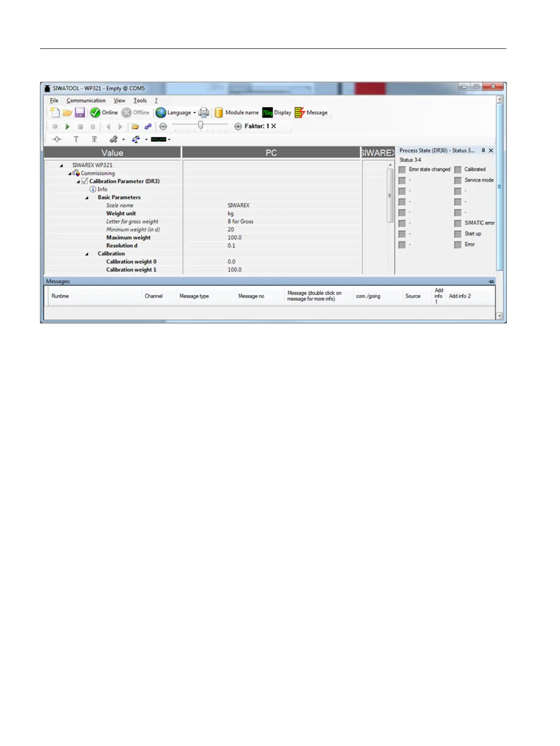Screen dimensions: 560x746
Task: Create a new file with the New icon
Action: pos(55,112)
